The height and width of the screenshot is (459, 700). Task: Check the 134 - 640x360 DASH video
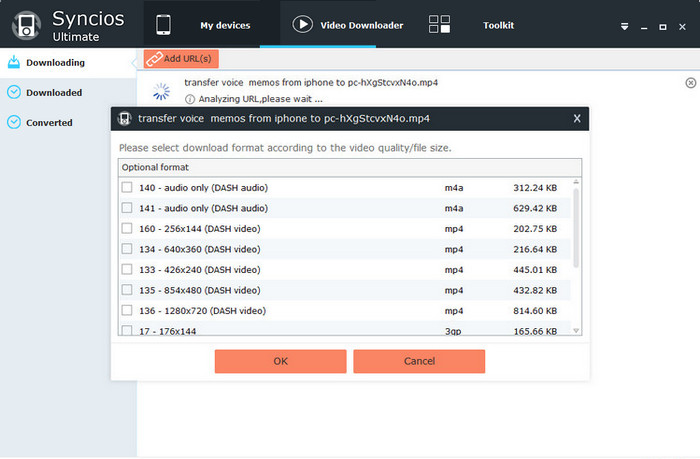(x=127, y=249)
